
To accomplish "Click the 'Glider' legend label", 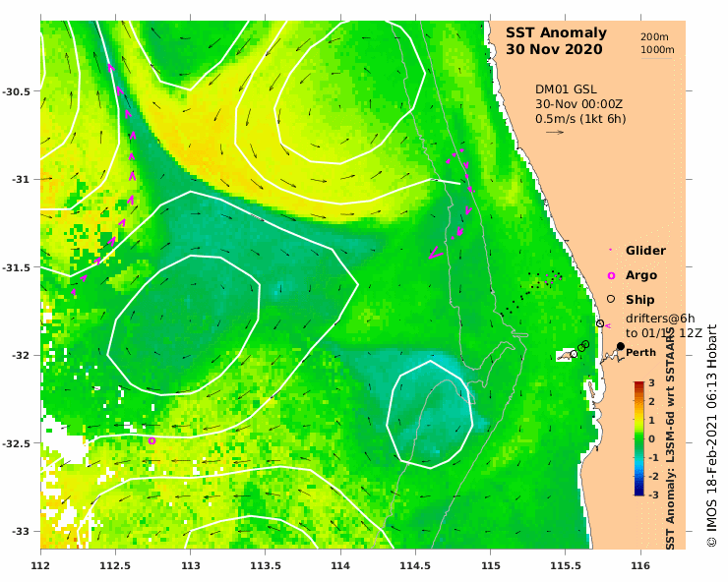I will 645,251.
